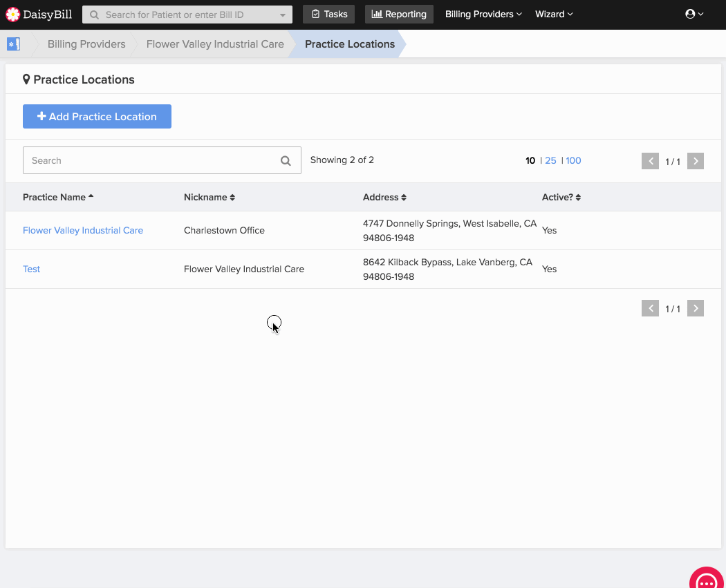The width and height of the screenshot is (726, 588).
Task: Click bottom next page arrow
Action: click(x=696, y=308)
